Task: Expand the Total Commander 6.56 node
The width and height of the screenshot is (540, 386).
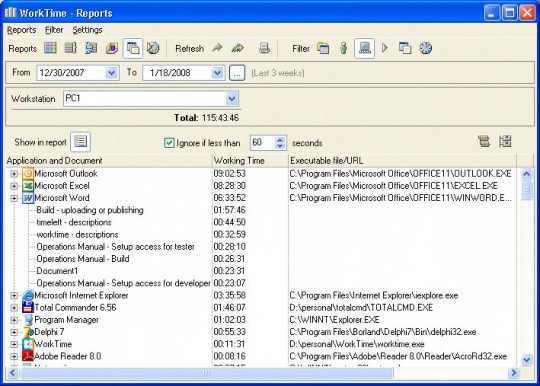Action: [14, 307]
